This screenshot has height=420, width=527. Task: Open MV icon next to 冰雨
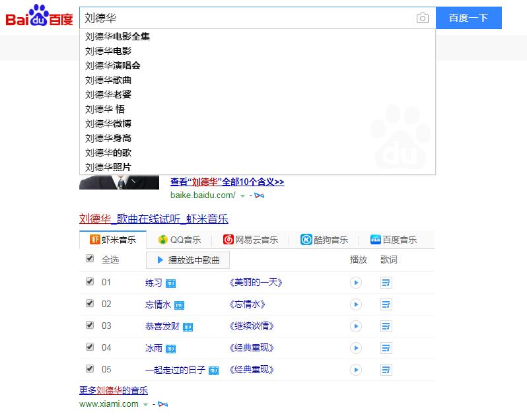coord(171,349)
